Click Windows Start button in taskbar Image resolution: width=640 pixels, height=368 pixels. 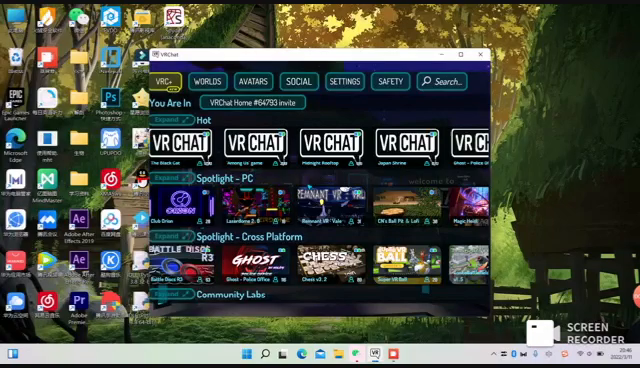tap(247, 354)
